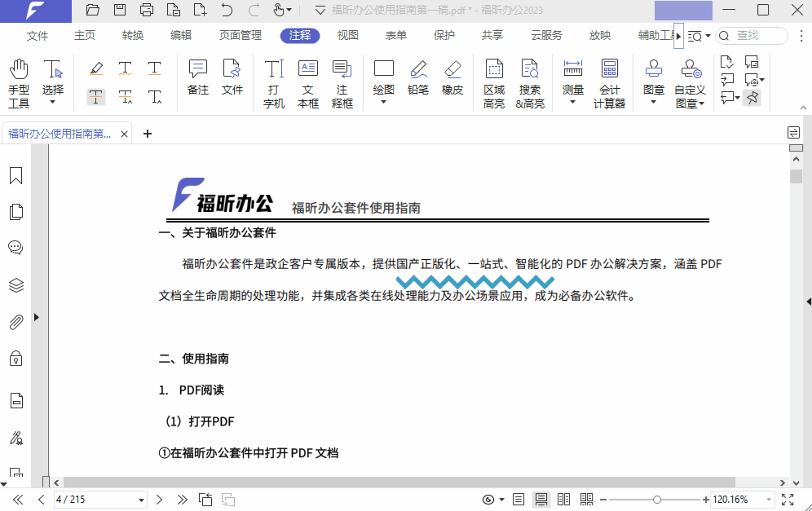The image size is (812, 511).
Task: Click the 选择 selection button
Action: tap(52, 79)
